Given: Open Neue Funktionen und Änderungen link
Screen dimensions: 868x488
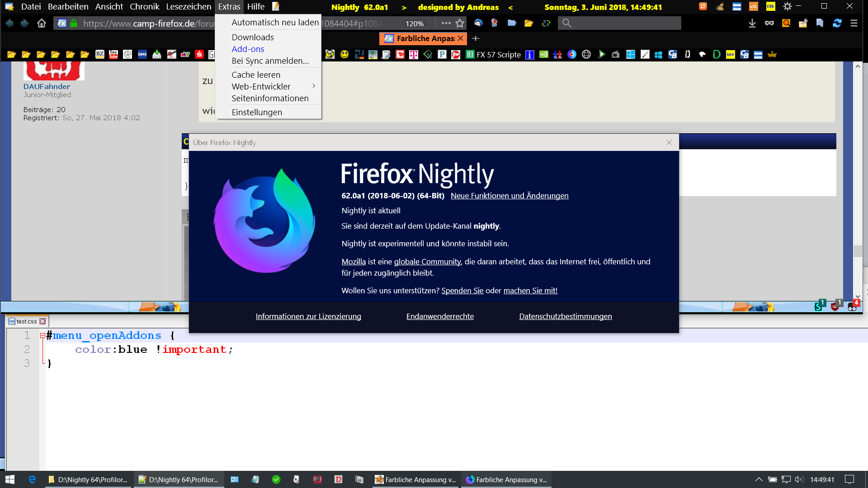Looking at the screenshot, I should (x=509, y=196).
